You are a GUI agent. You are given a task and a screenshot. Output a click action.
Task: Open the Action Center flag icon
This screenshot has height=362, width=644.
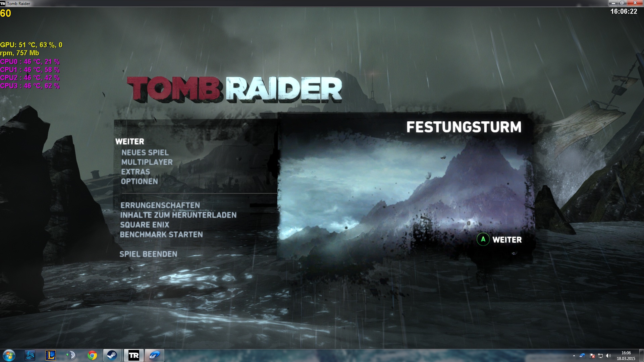click(x=592, y=356)
